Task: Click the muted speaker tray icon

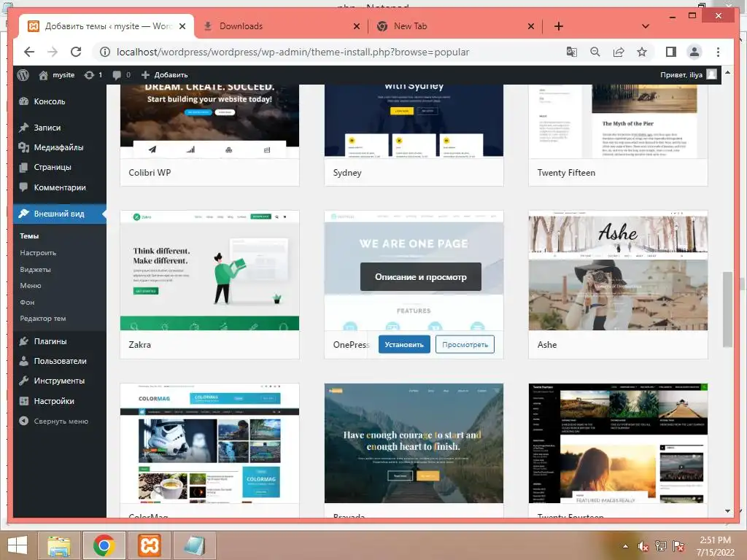Action: click(x=643, y=546)
